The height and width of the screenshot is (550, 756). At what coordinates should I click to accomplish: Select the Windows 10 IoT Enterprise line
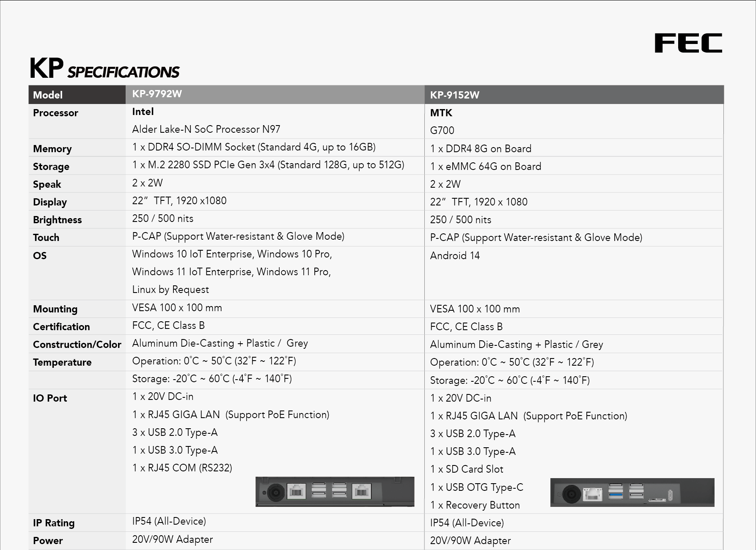coord(232,254)
